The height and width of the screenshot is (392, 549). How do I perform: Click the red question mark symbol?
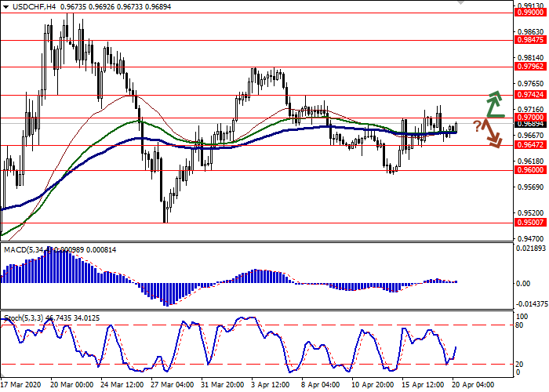click(477, 125)
